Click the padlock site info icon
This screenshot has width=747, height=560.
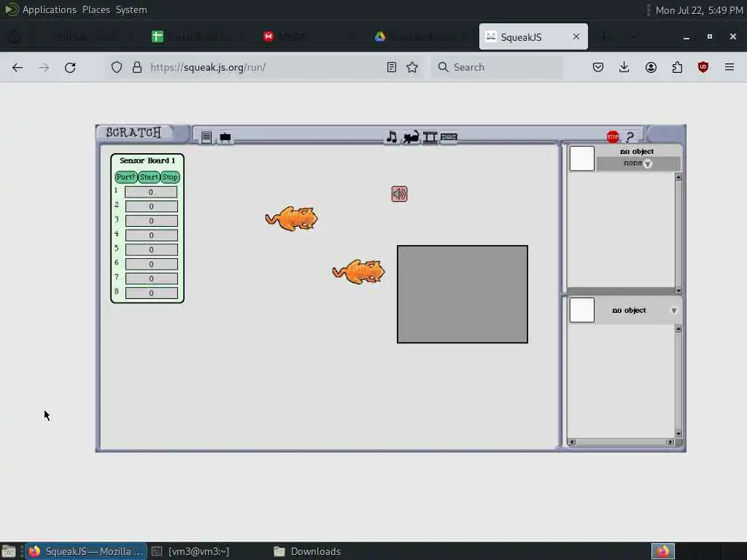[137, 67]
